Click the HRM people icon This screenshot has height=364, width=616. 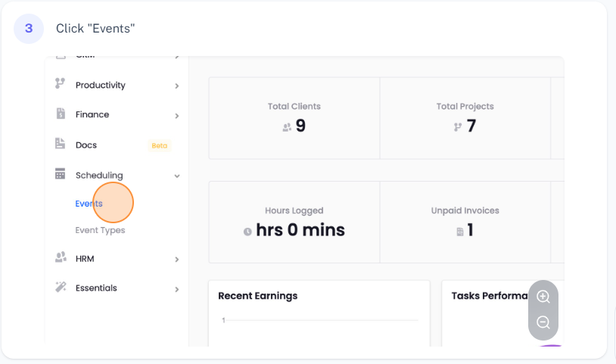point(61,257)
